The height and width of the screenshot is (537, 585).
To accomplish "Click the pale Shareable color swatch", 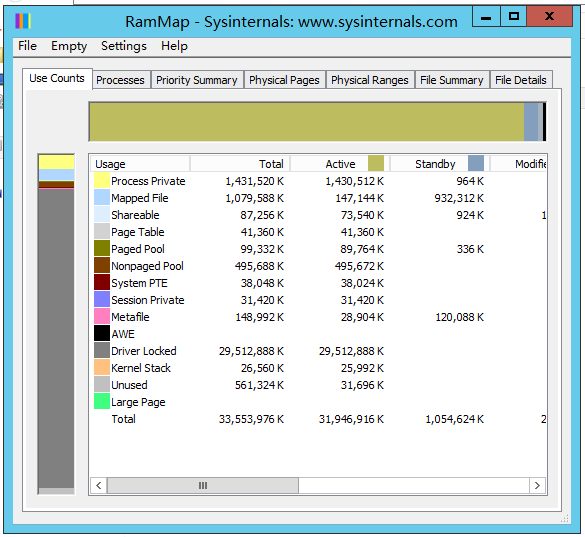I will (x=101, y=215).
